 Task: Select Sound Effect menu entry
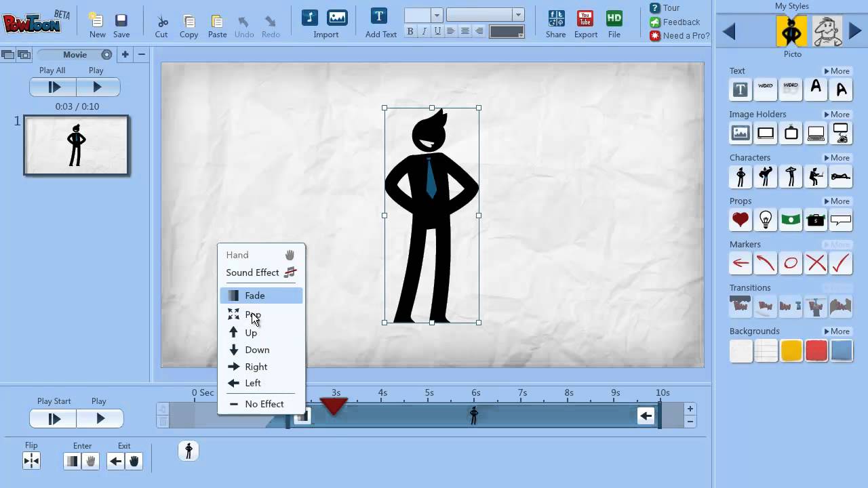click(x=261, y=272)
